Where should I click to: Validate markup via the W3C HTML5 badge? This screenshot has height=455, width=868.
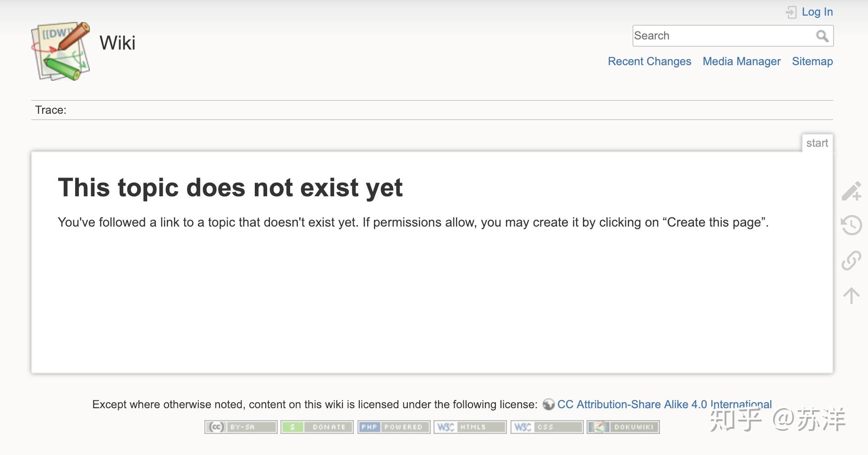(x=470, y=427)
